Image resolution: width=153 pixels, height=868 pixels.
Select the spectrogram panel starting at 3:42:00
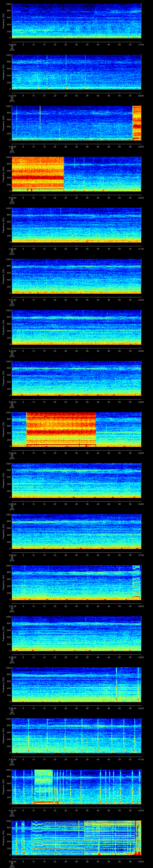coord(76,838)
